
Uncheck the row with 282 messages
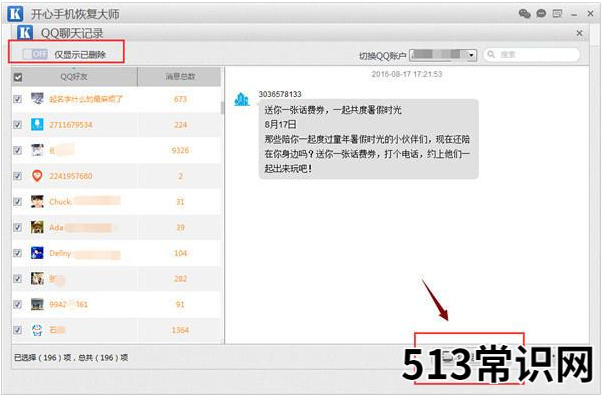coord(18,278)
